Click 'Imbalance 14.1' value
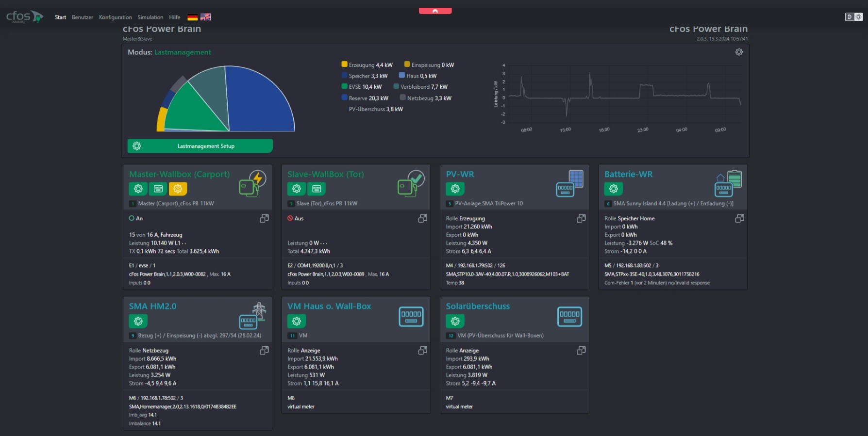868x436 pixels. coord(145,423)
